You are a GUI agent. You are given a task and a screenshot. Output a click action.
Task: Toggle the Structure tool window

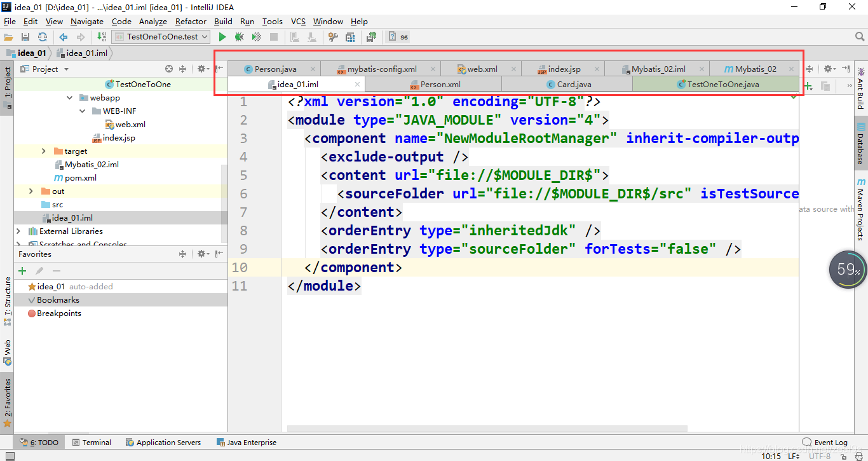8,301
